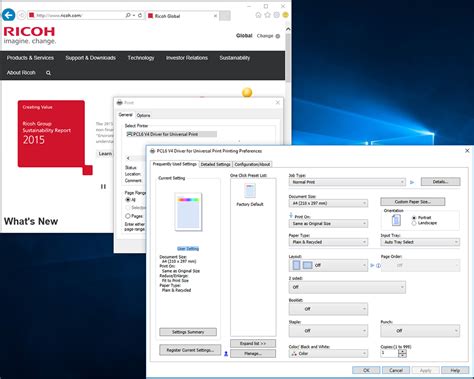Open the browser home icon

[258, 15]
